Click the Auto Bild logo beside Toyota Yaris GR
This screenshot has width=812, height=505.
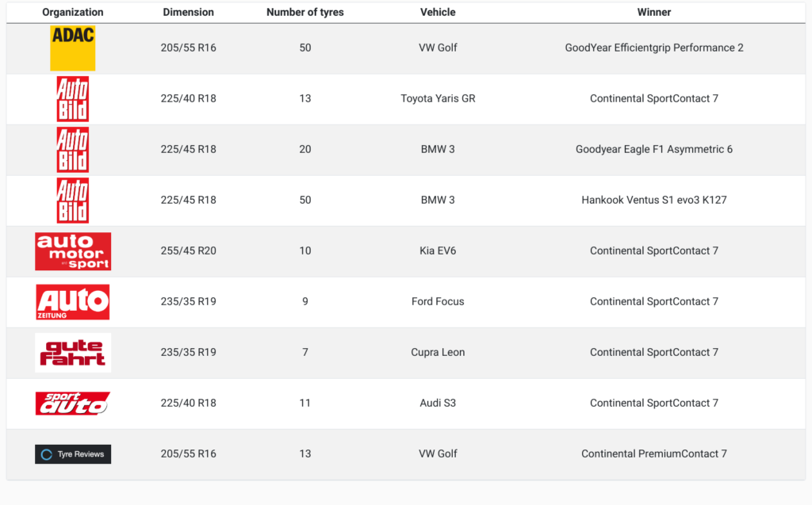pyautogui.click(x=72, y=99)
